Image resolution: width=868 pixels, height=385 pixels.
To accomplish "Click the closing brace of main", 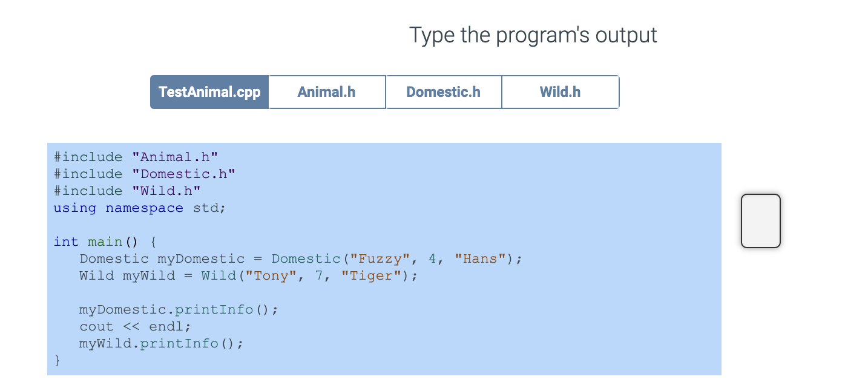I will 56,360.
